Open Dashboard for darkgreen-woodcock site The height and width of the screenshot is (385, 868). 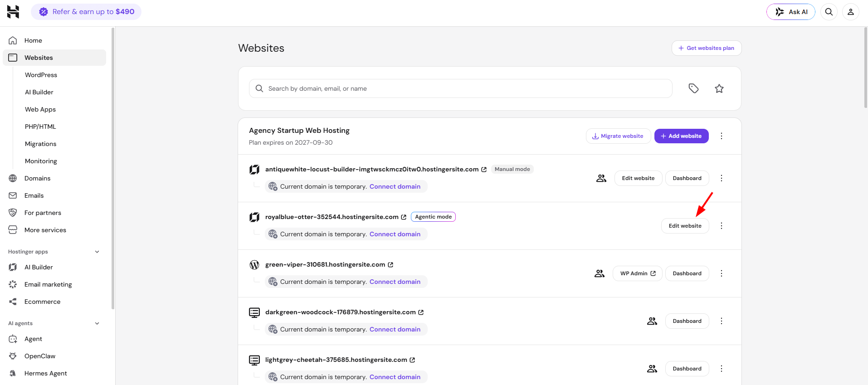687,321
